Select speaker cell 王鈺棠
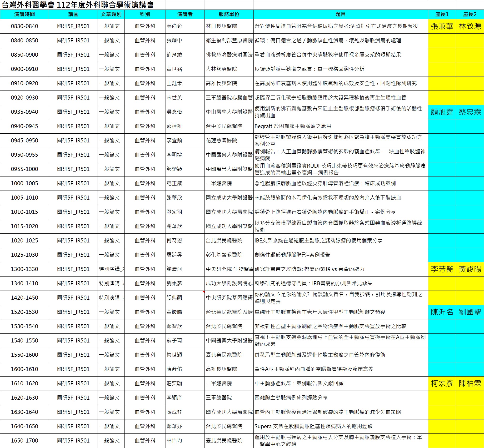Viewport: 484px width, 448px height. pyautogui.click(x=185, y=83)
